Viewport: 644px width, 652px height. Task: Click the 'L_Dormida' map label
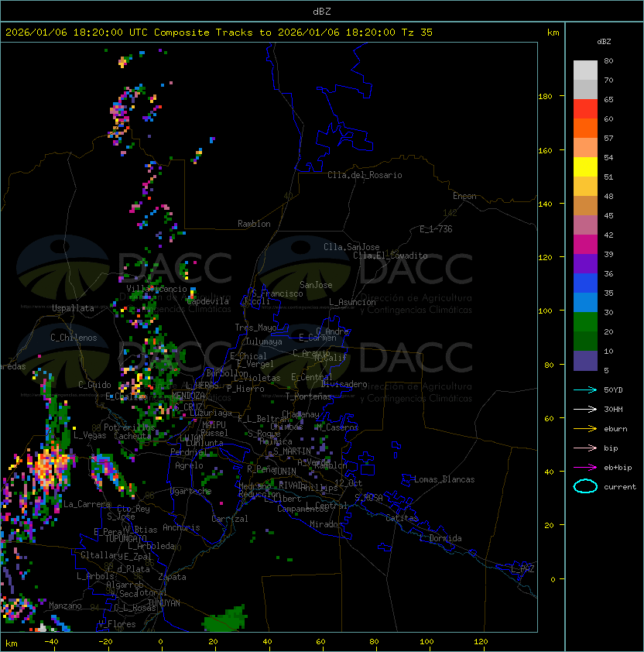pos(440,538)
